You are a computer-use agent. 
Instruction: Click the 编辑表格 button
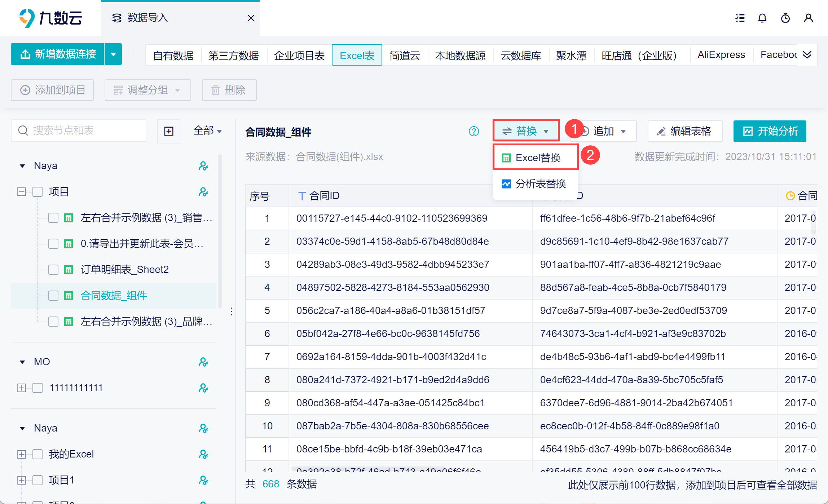(x=684, y=131)
